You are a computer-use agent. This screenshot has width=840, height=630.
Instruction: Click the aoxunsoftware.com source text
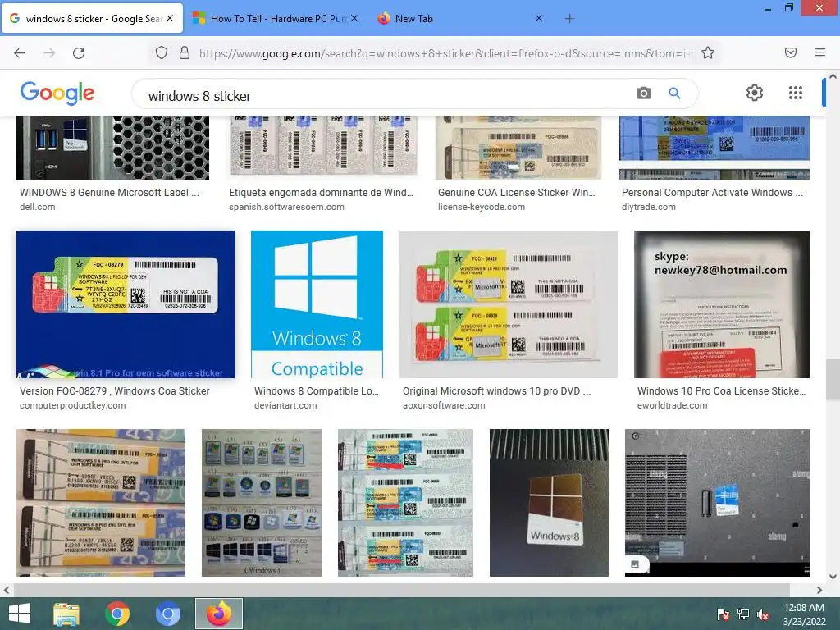pos(444,405)
